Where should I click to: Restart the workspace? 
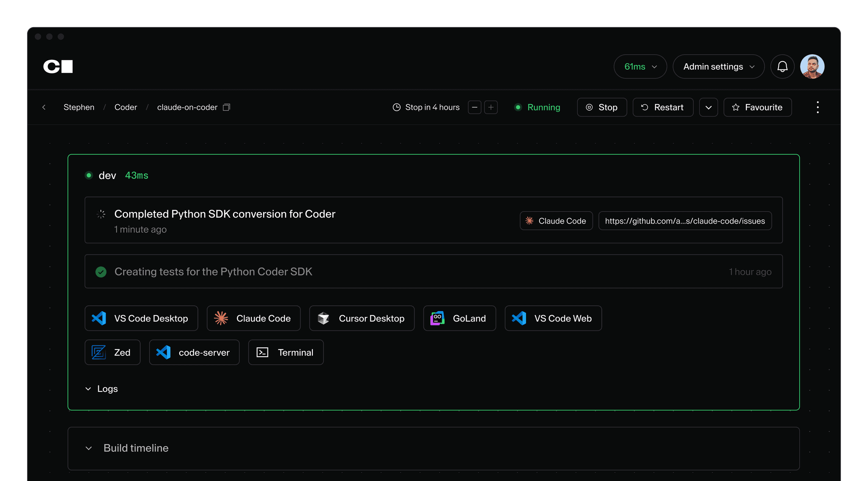click(x=663, y=107)
